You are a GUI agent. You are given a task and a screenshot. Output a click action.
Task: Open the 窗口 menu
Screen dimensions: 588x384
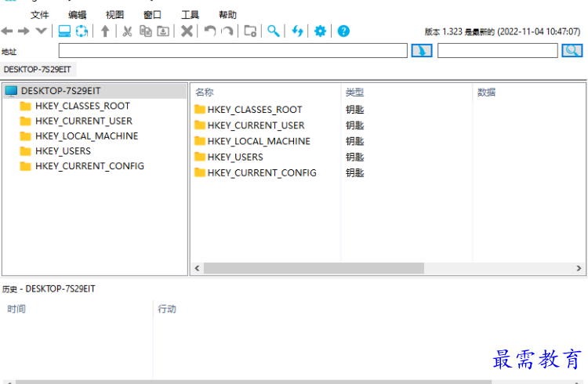[152, 15]
